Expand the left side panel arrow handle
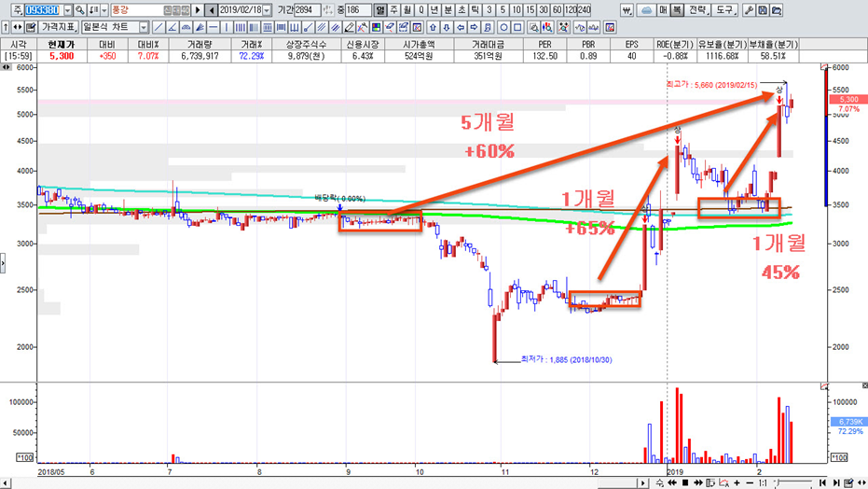868x489 pixels. (2, 263)
